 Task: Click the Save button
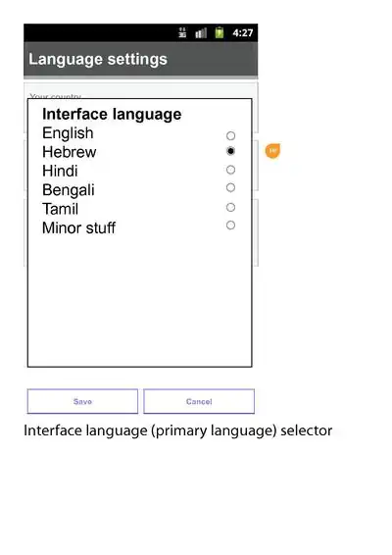click(82, 401)
